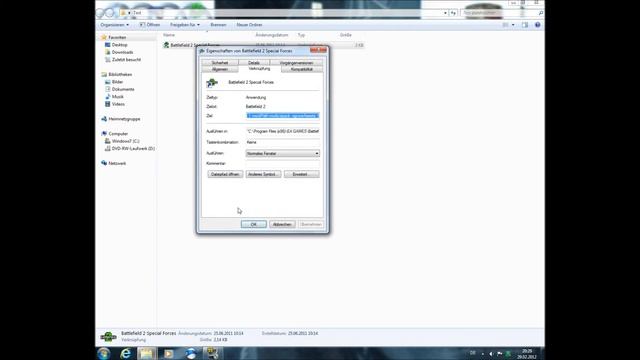
Task: Open the Dokumente library
Action: (123, 89)
